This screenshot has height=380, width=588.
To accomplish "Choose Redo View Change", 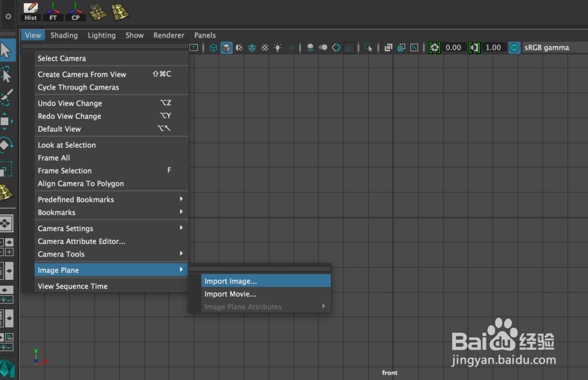I will tap(111, 116).
